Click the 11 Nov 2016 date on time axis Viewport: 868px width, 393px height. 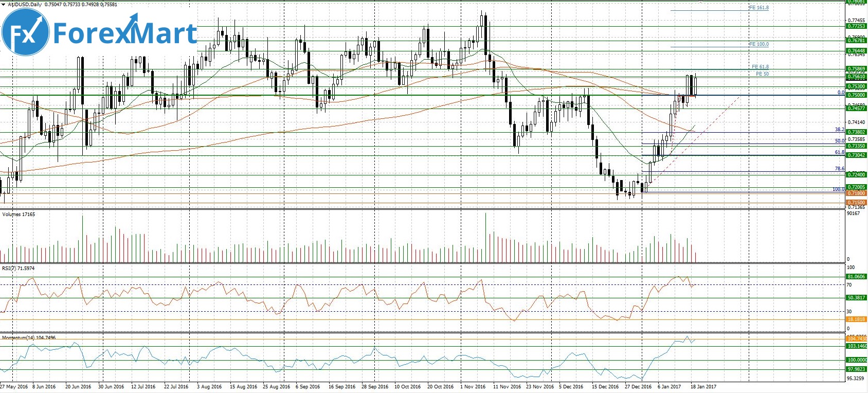(507, 386)
